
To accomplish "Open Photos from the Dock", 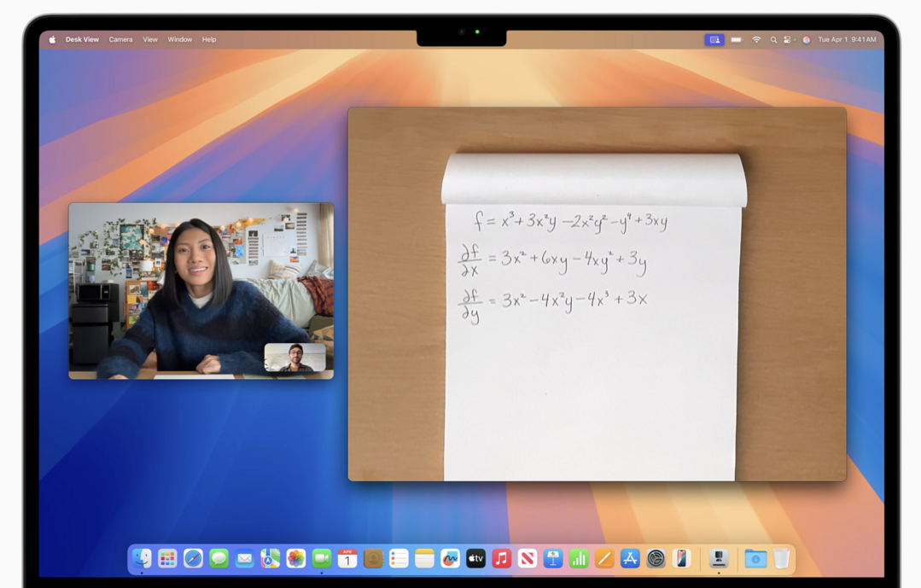I will 296,558.
